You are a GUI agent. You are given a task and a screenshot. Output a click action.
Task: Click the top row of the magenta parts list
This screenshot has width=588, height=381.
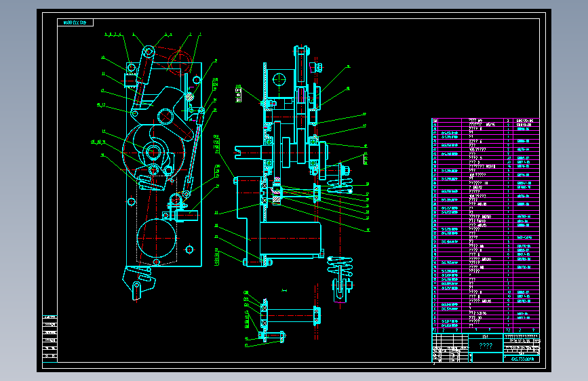tap(486, 121)
